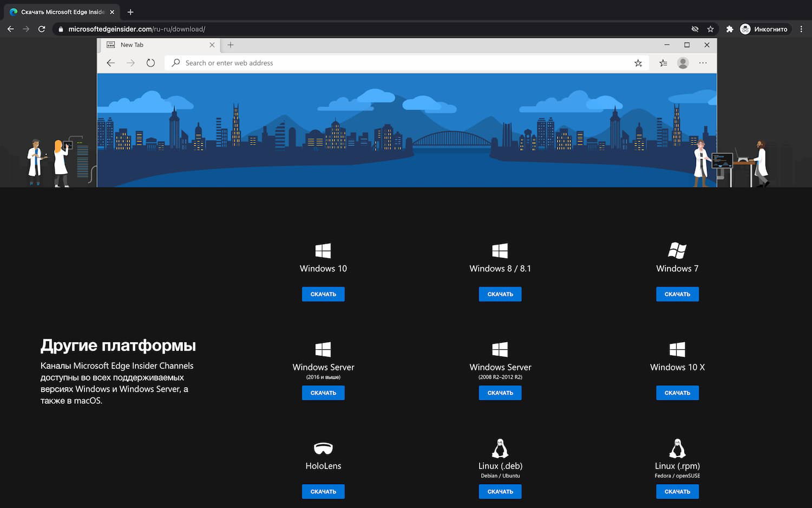Click the blocked-cookies eye icon in address bar

point(695,29)
